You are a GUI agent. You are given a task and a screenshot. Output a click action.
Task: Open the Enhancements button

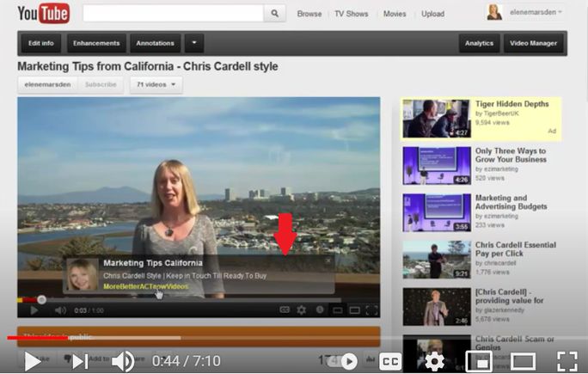pos(96,43)
